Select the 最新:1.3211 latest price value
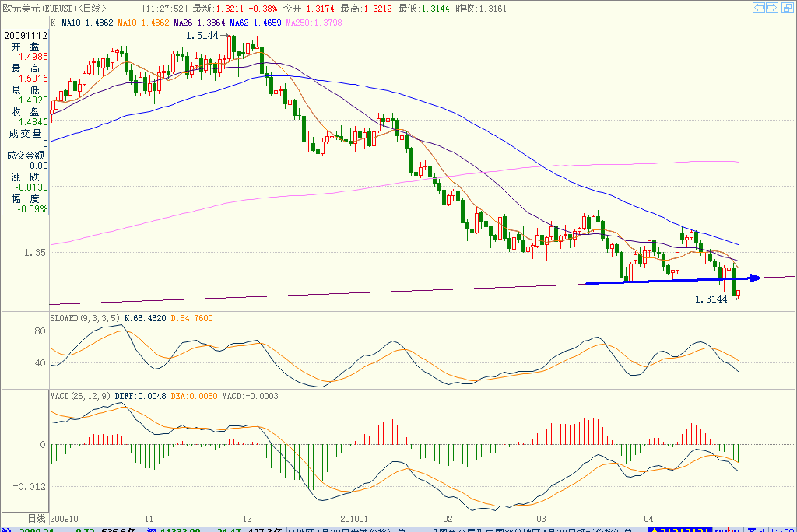 (x=218, y=9)
